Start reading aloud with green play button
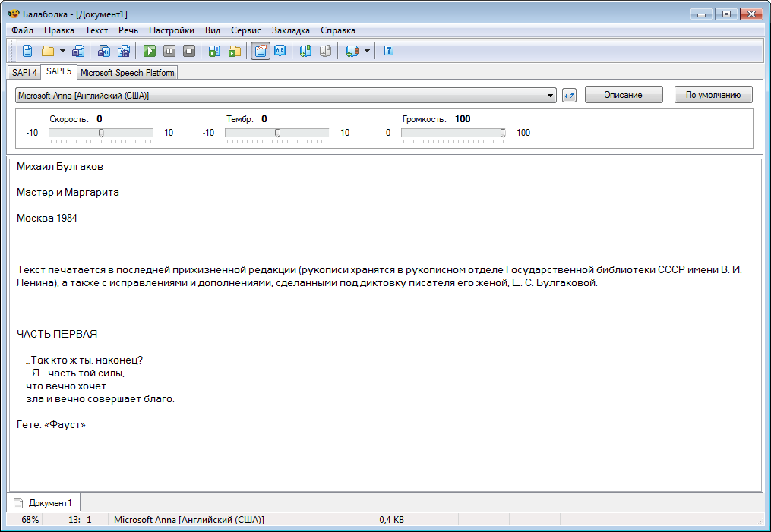Image resolution: width=771 pixels, height=532 pixels. (150, 51)
